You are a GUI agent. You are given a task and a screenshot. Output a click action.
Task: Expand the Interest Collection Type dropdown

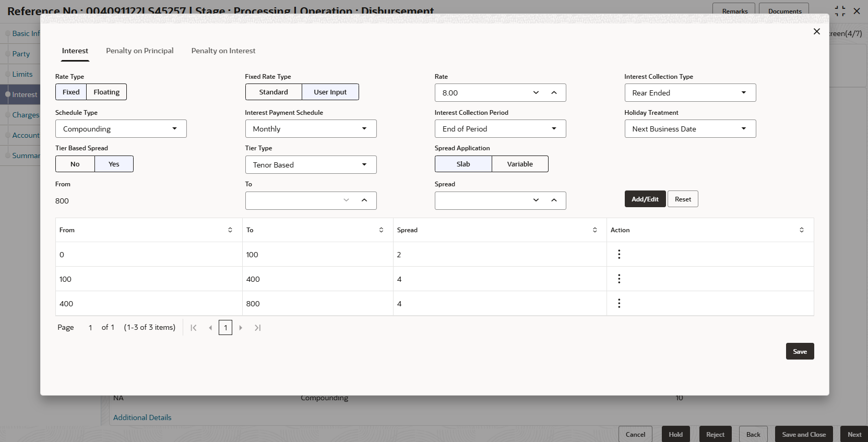coord(690,93)
